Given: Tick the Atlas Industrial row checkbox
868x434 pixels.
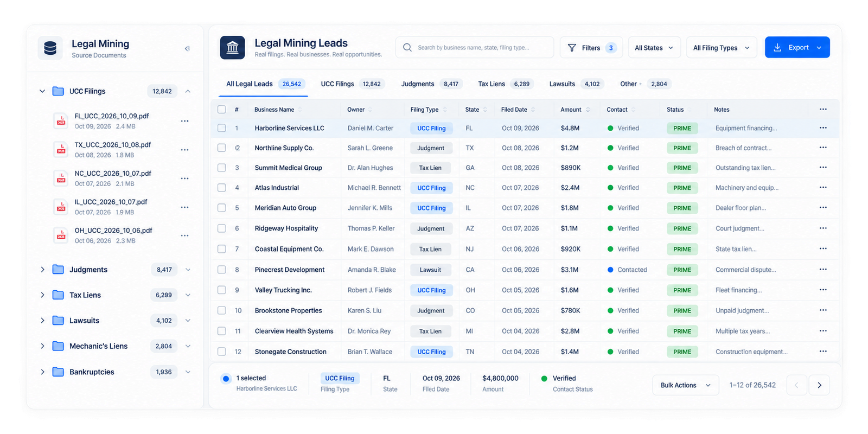Looking at the screenshot, I should (221, 188).
